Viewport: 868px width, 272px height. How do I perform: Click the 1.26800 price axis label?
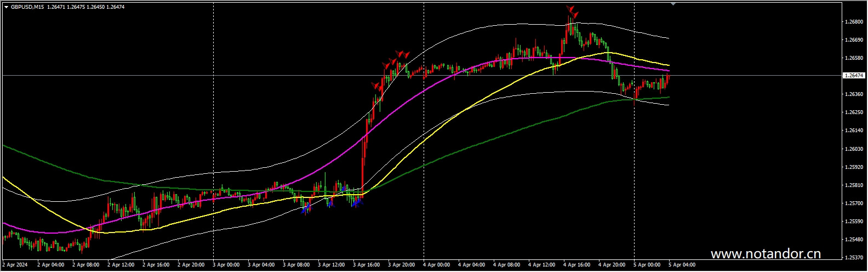coord(854,22)
